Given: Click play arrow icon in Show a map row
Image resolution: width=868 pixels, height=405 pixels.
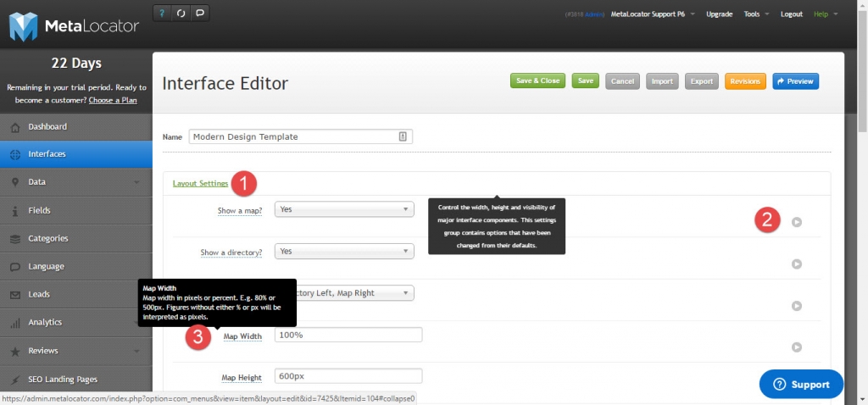Looking at the screenshot, I should [797, 222].
